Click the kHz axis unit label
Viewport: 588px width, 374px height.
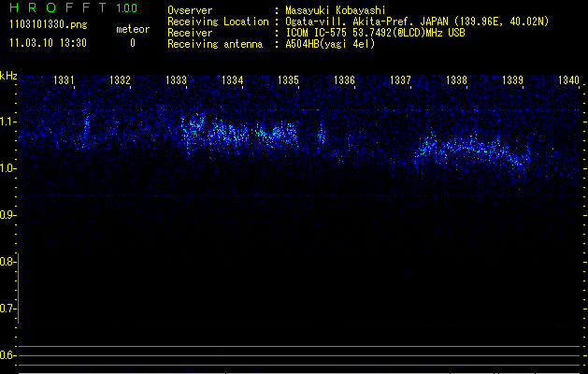8,76
